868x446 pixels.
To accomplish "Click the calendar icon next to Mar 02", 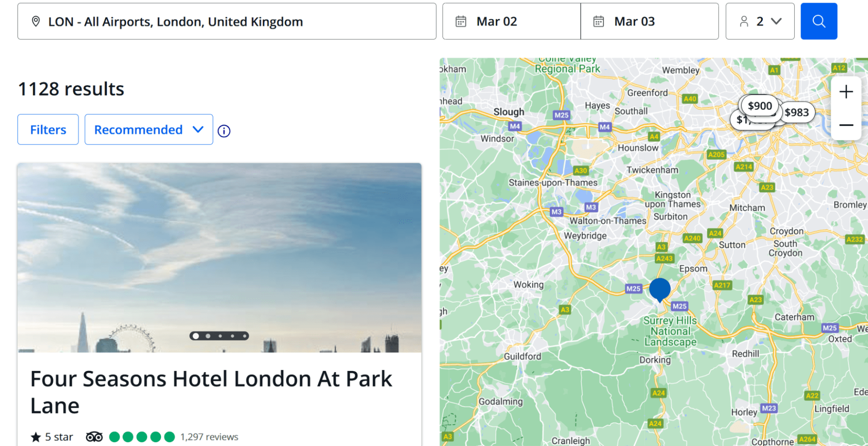I will tap(461, 21).
